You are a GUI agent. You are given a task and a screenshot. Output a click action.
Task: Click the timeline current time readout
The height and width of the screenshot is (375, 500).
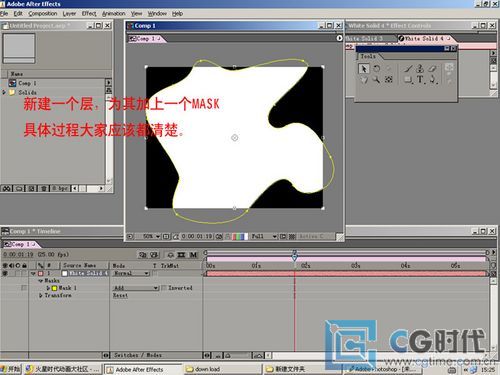pyautogui.click(x=18, y=255)
